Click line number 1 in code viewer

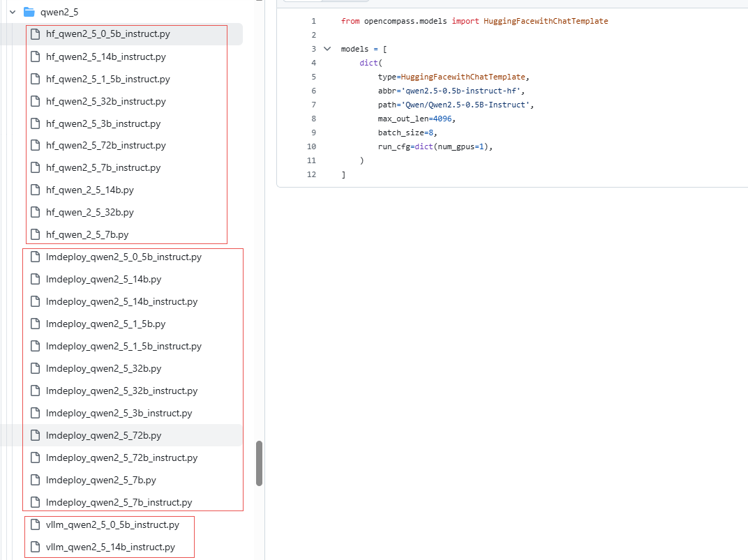tap(313, 21)
